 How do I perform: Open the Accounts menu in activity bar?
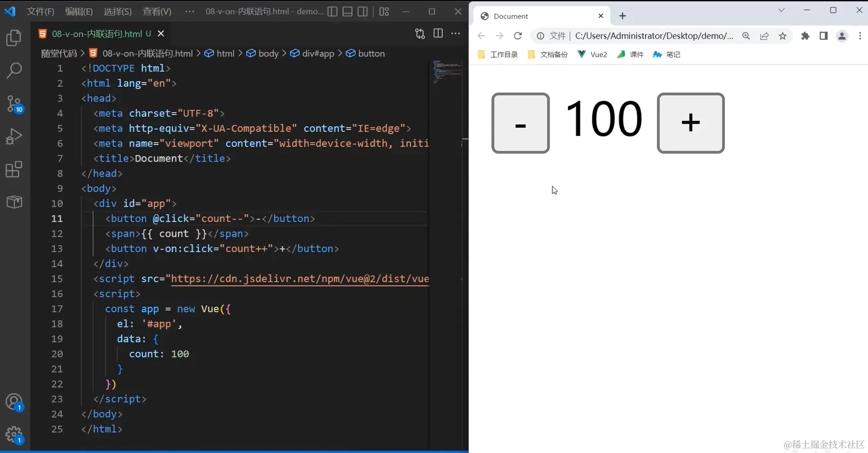pyautogui.click(x=14, y=403)
